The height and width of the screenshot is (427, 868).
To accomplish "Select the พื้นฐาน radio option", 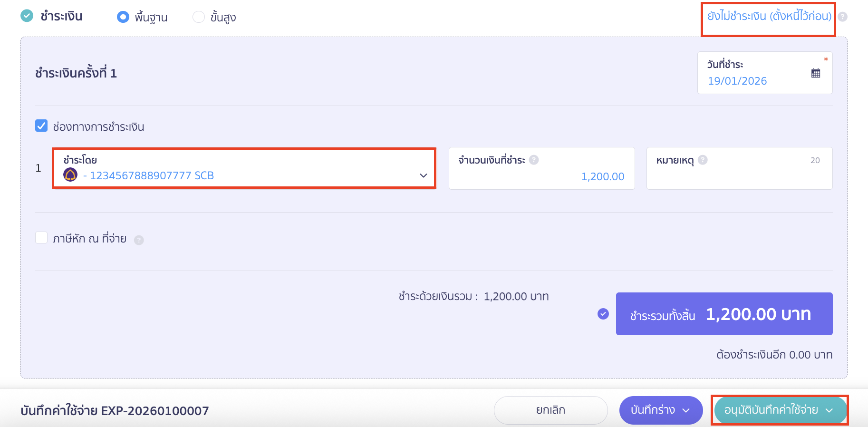I will 123,17.
